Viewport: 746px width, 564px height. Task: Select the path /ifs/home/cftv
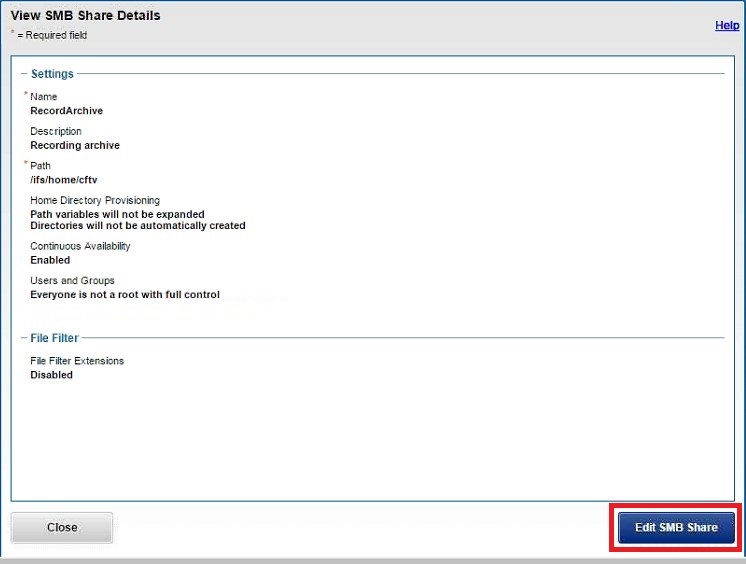point(64,179)
